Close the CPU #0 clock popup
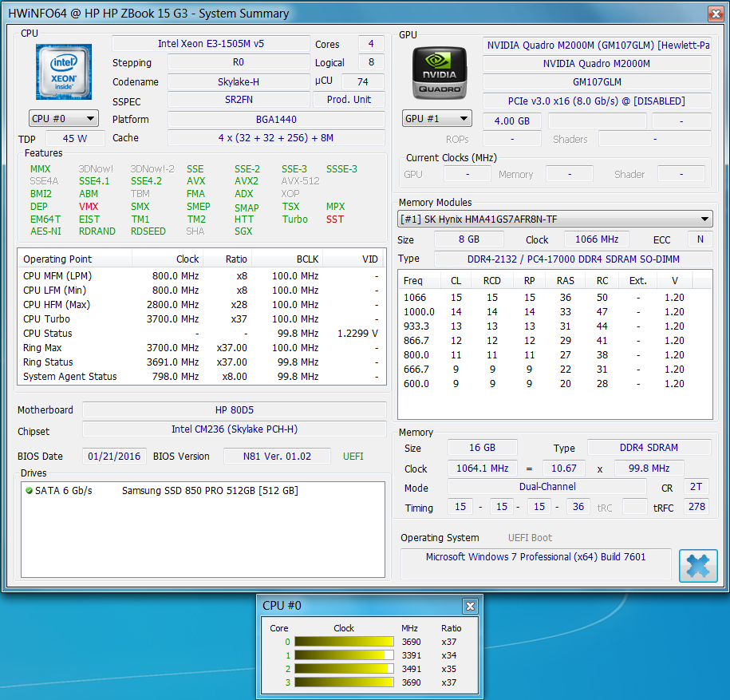This screenshot has width=730, height=700. 471,606
